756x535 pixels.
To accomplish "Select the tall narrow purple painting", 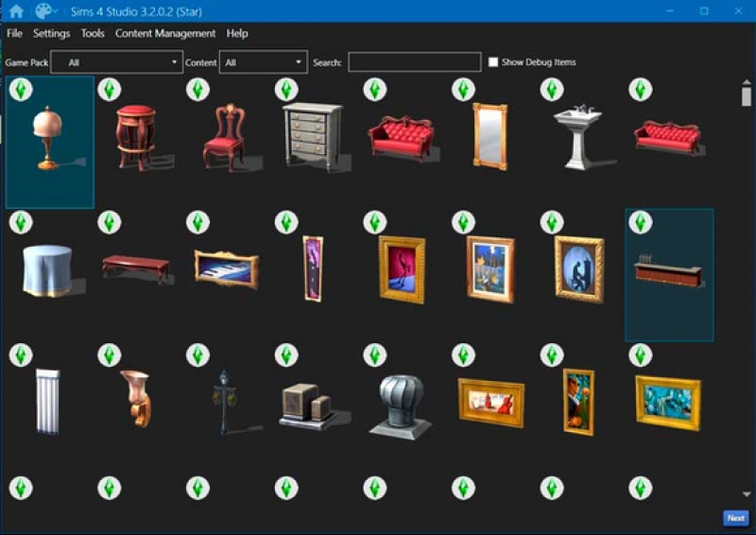I will pos(313,268).
